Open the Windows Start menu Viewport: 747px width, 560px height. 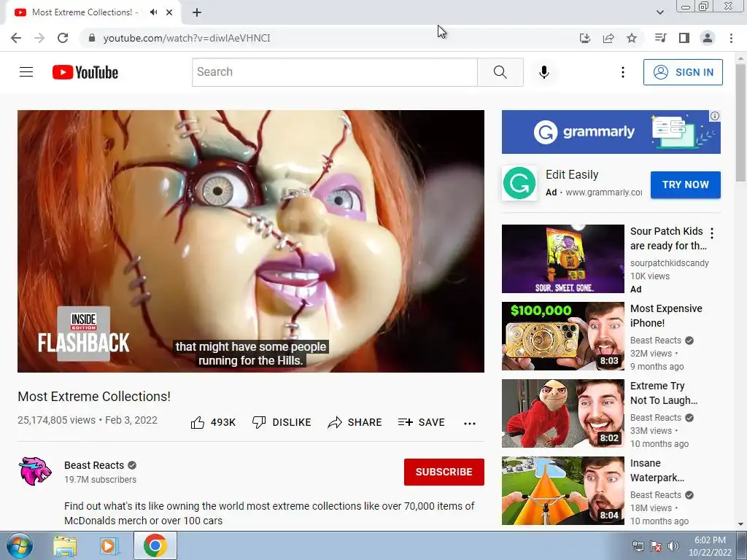click(x=19, y=545)
